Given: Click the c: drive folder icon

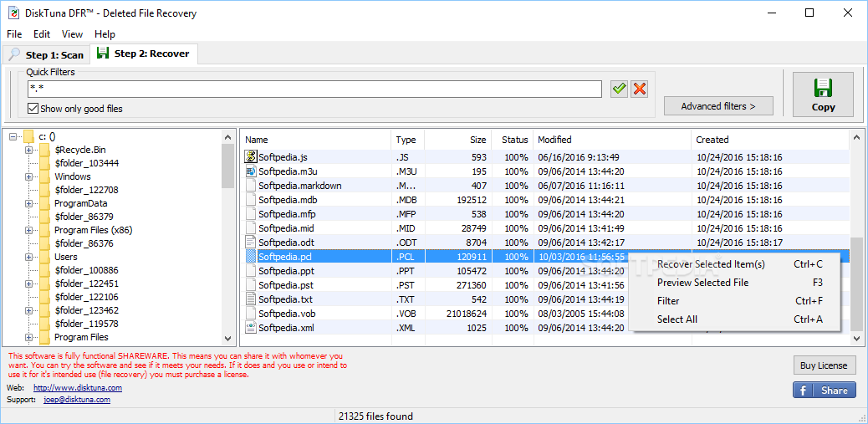Looking at the screenshot, I should [x=29, y=136].
